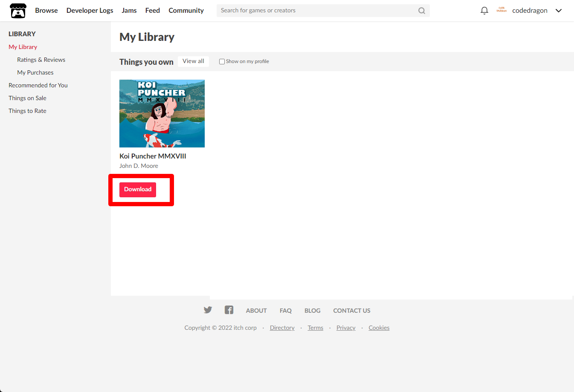Open the BLOG footer link
This screenshot has width=574, height=392.
(x=313, y=311)
